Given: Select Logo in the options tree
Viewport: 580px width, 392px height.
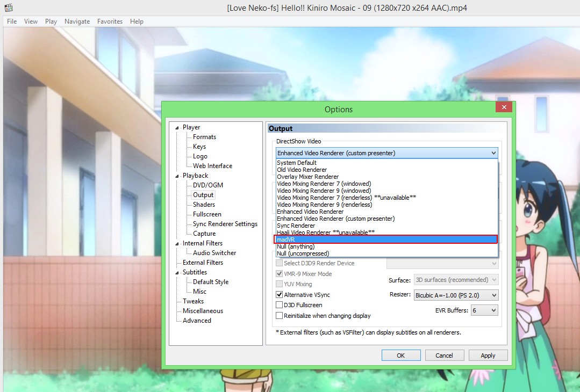Looking at the screenshot, I should click(x=200, y=156).
